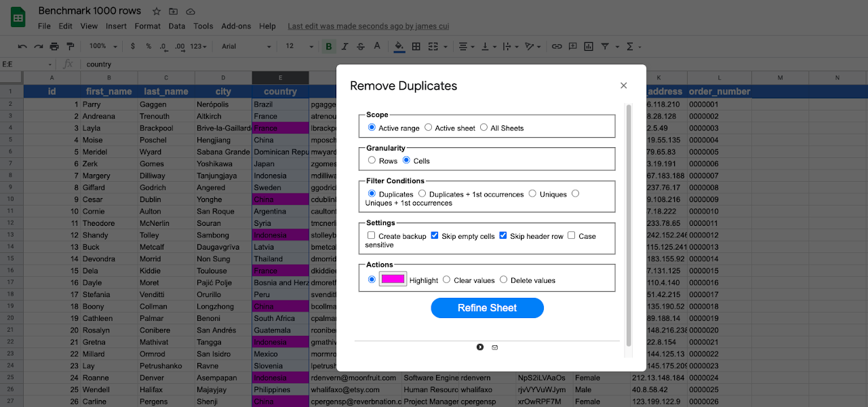Uncheck Skip empty cells
The height and width of the screenshot is (407, 868).
click(435, 235)
